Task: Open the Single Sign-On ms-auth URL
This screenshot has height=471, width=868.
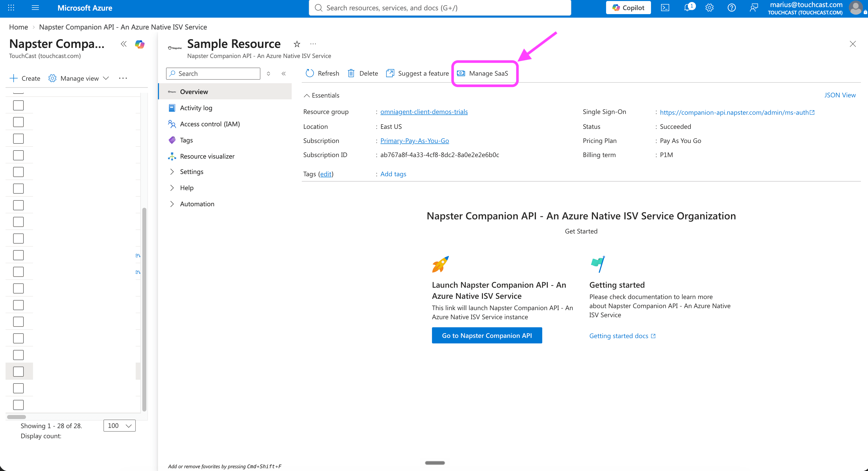Action: point(737,112)
